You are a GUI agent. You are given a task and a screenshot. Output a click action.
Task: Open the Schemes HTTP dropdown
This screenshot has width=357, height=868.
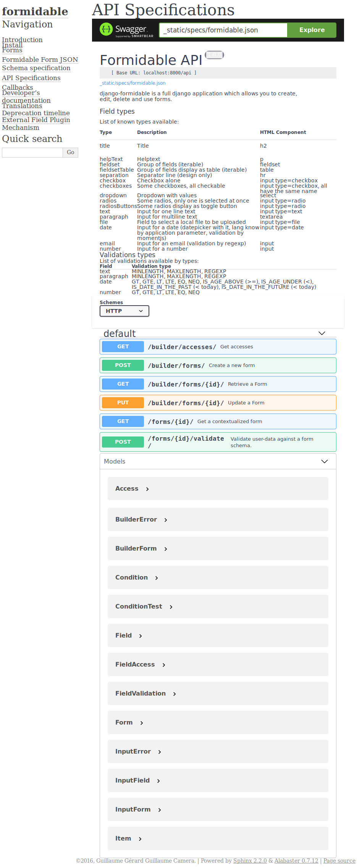click(x=124, y=311)
